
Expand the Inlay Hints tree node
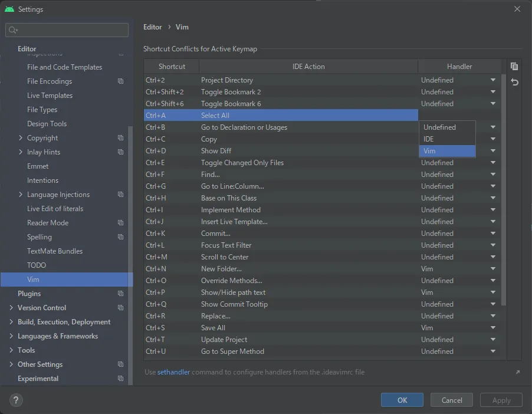pos(21,152)
